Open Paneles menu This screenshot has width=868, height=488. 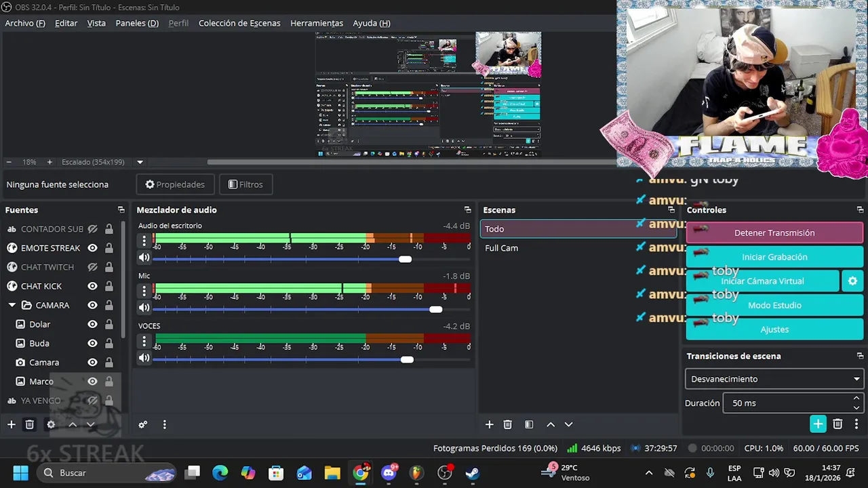[x=137, y=23]
